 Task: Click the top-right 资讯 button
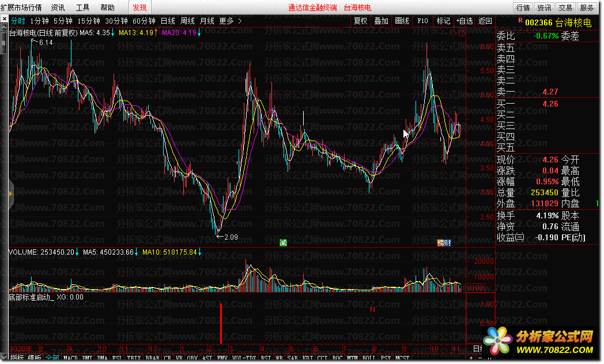544,7
